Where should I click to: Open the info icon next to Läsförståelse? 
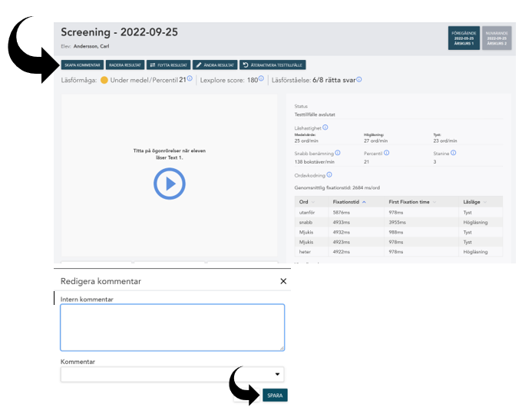point(359,79)
